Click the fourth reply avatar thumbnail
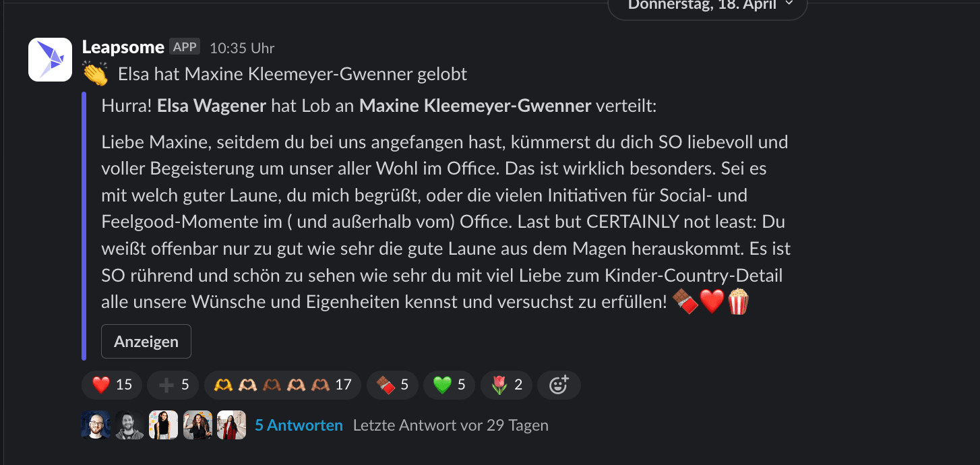Viewport: 980px width, 465px height. (x=197, y=425)
